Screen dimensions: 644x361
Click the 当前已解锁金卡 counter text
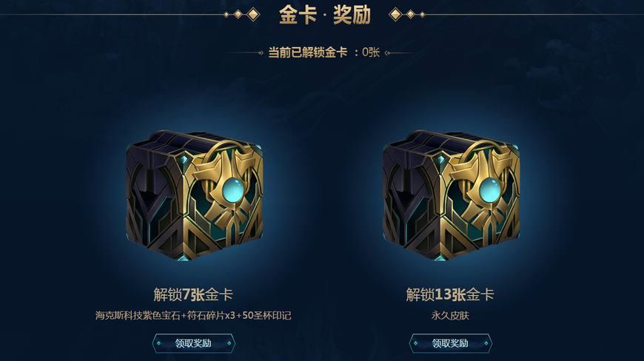308,53
